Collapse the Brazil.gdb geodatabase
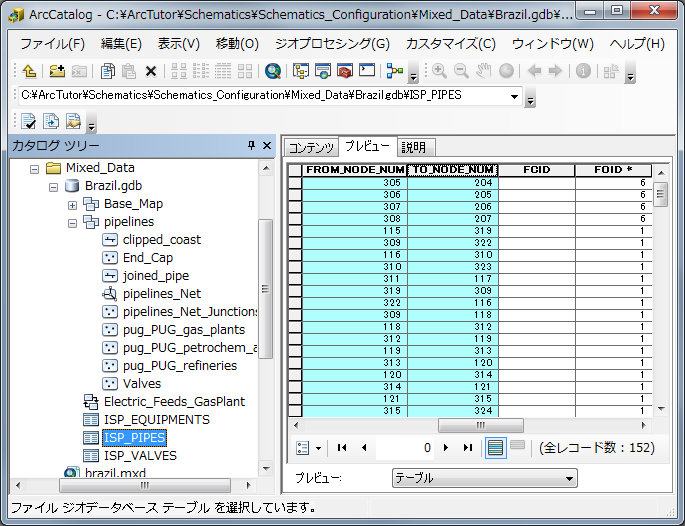685x526 pixels. click(x=53, y=187)
